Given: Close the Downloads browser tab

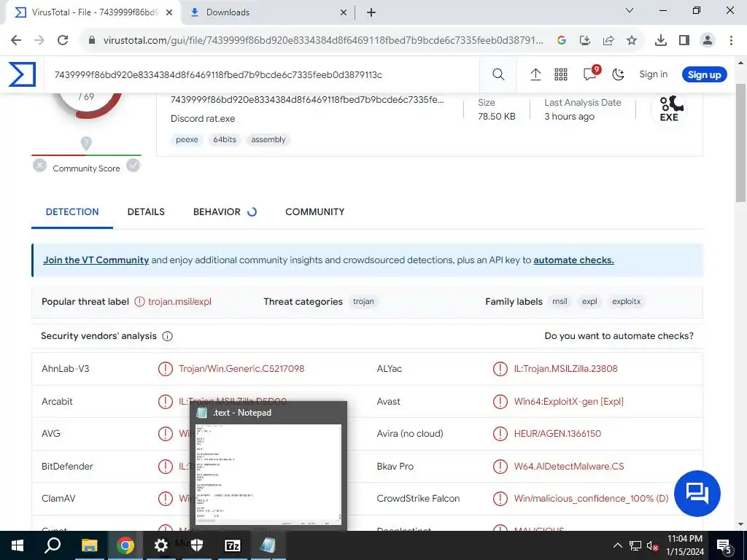Looking at the screenshot, I should click(x=344, y=12).
